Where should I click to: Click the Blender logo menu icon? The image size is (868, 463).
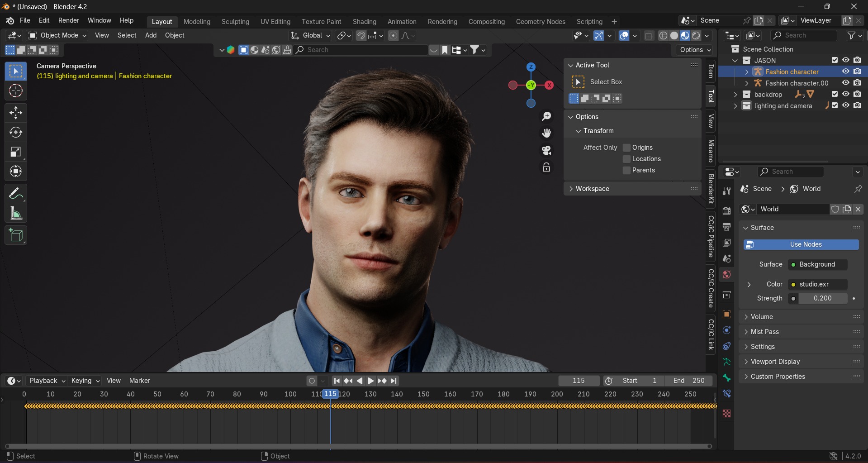coord(10,21)
